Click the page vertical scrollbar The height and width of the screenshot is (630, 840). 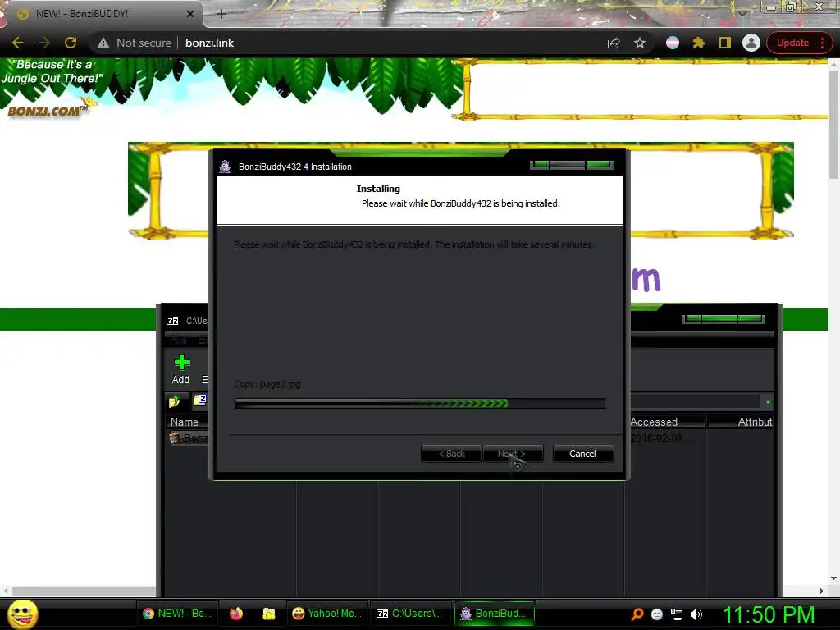(833, 125)
